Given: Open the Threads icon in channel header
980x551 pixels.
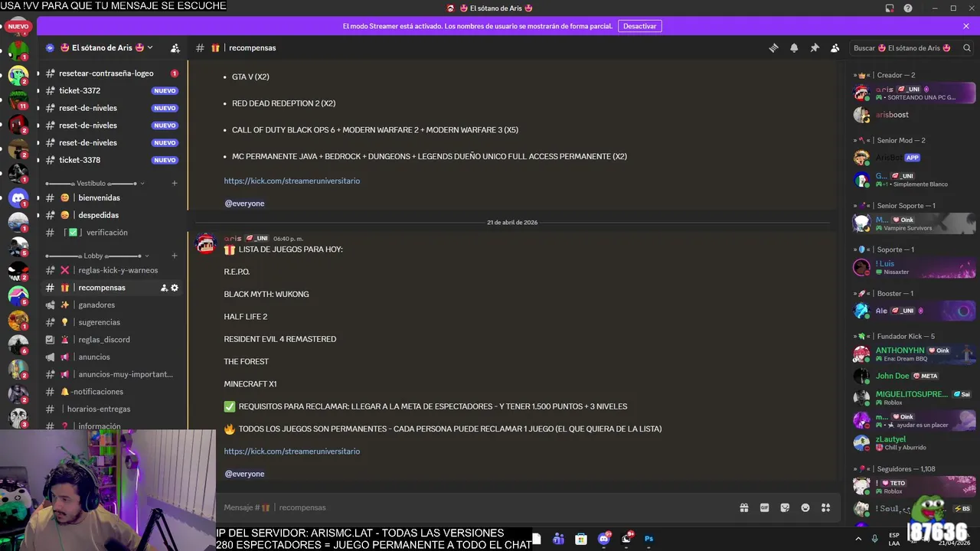Looking at the screenshot, I should click(x=773, y=47).
